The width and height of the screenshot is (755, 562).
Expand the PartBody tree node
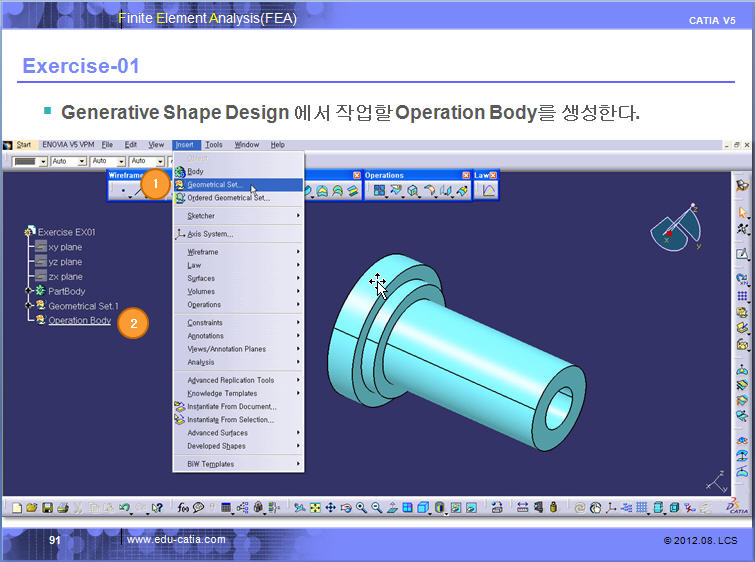pyautogui.click(x=28, y=291)
